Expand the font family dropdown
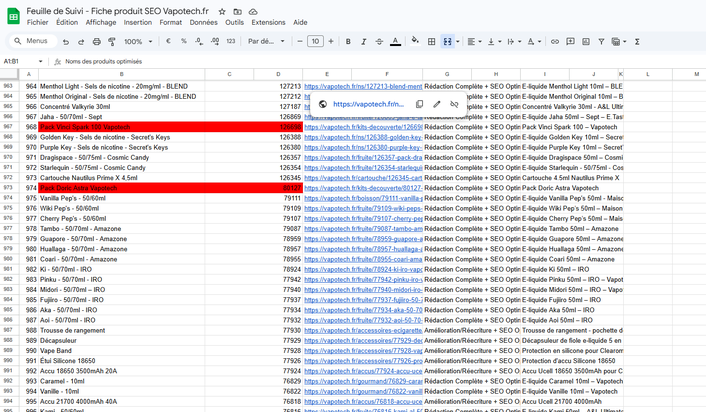 [x=264, y=42]
